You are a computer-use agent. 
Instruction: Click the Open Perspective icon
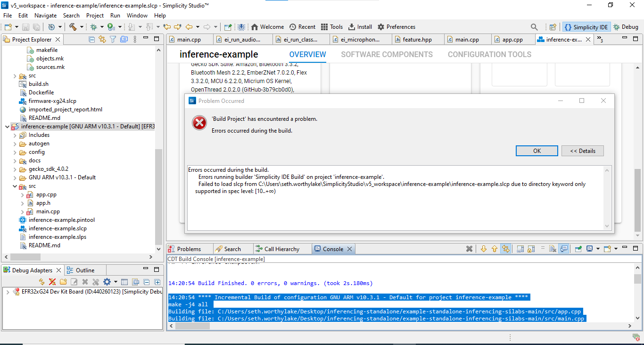[553, 27]
